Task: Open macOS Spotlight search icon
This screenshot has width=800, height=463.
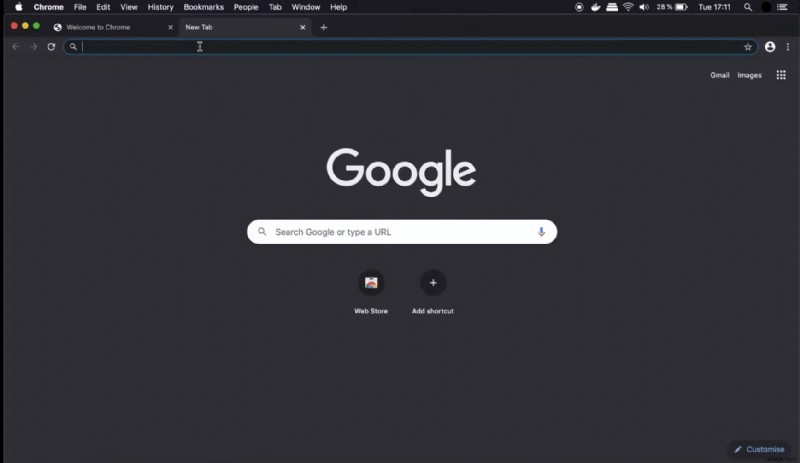Action: 747,7
